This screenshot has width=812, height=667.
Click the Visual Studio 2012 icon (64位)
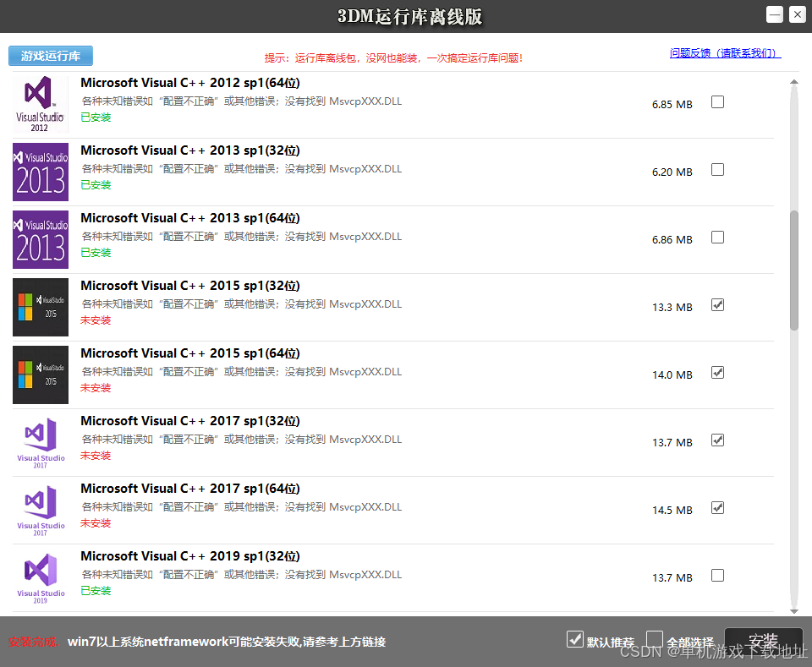pos(41,105)
